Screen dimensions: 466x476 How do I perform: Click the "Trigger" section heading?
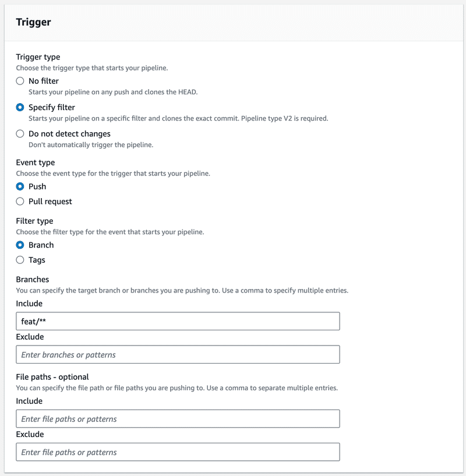[x=32, y=22]
